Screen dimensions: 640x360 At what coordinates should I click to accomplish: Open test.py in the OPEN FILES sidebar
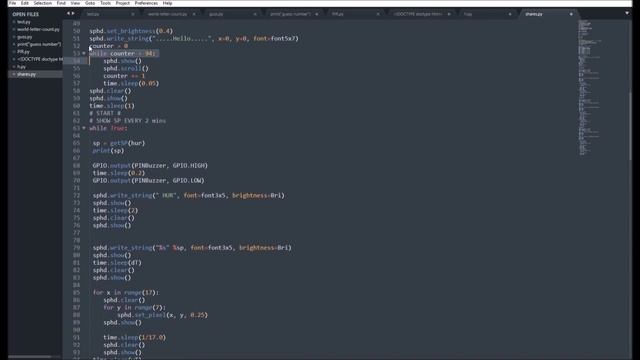[24, 22]
